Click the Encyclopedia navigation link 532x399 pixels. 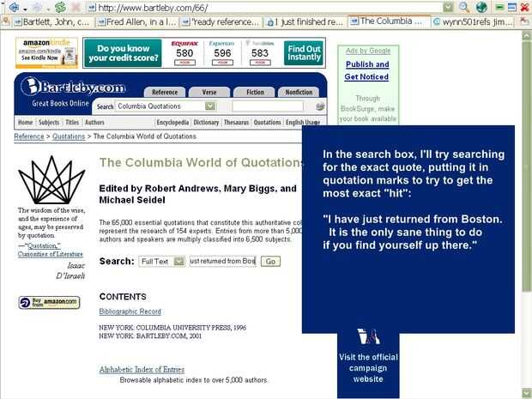click(x=172, y=122)
